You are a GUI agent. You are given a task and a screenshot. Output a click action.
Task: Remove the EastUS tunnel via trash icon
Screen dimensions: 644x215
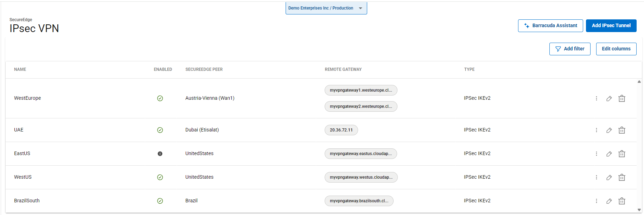click(x=621, y=154)
